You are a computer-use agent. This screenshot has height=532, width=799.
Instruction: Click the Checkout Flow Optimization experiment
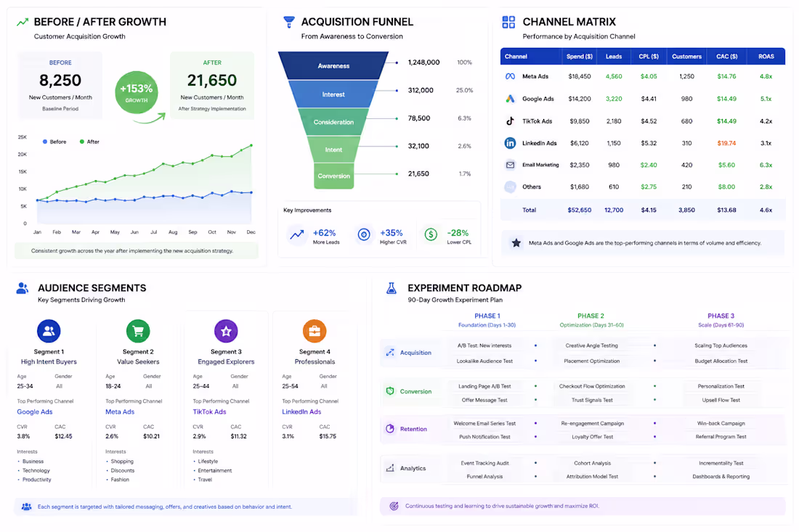[592, 386]
